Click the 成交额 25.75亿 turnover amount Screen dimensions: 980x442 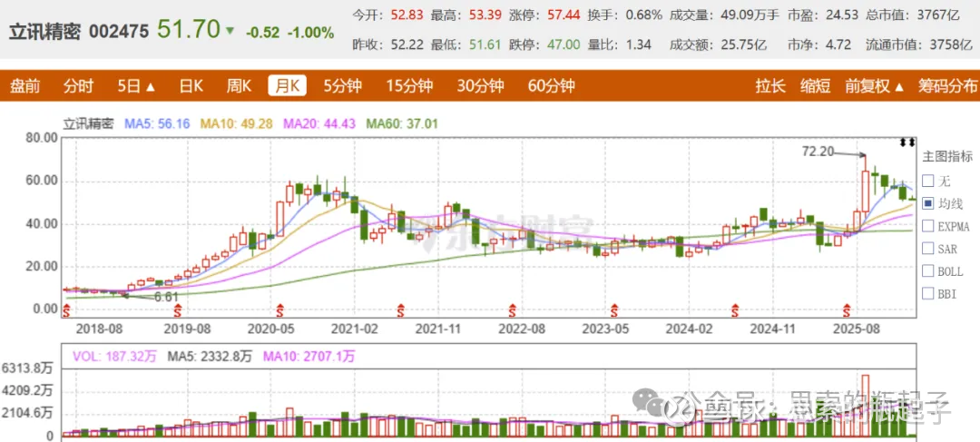720,44
